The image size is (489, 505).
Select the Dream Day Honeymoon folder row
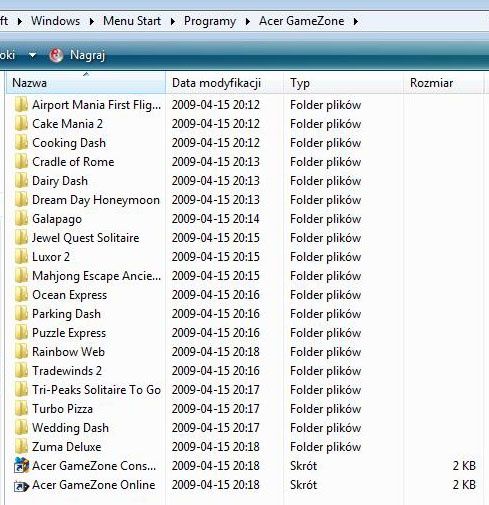click(x=244, y=200)
